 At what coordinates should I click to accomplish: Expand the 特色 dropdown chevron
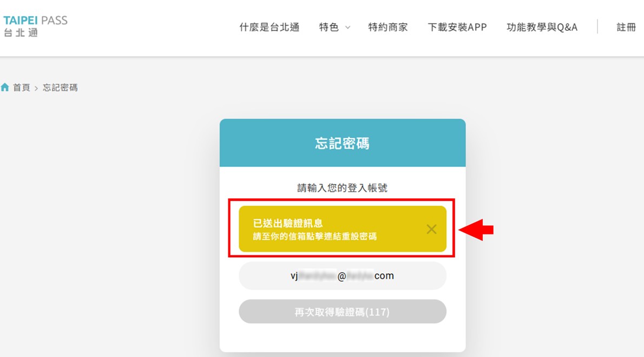[x=347, y=28]
